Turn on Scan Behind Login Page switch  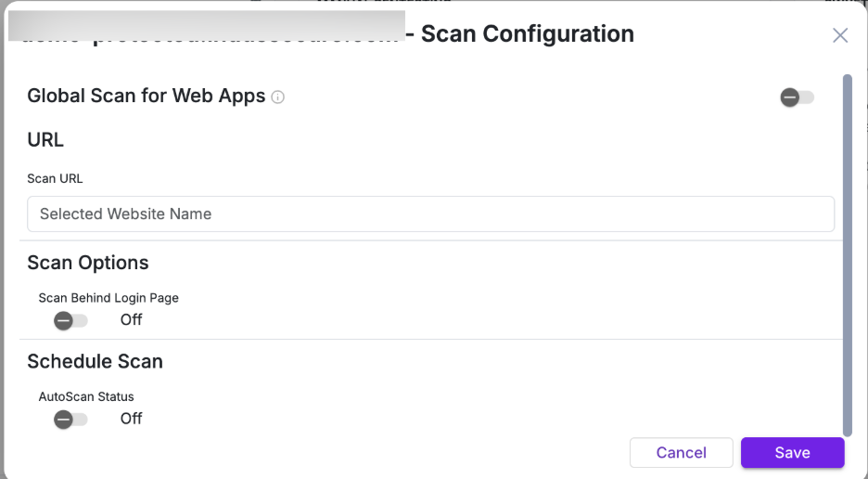pyautogui.click(x=70, y=320)
